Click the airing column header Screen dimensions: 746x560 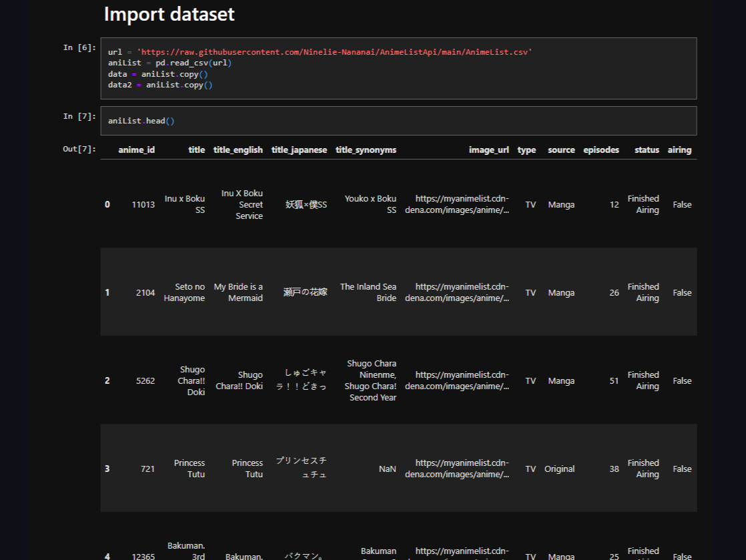click(679, 150)
